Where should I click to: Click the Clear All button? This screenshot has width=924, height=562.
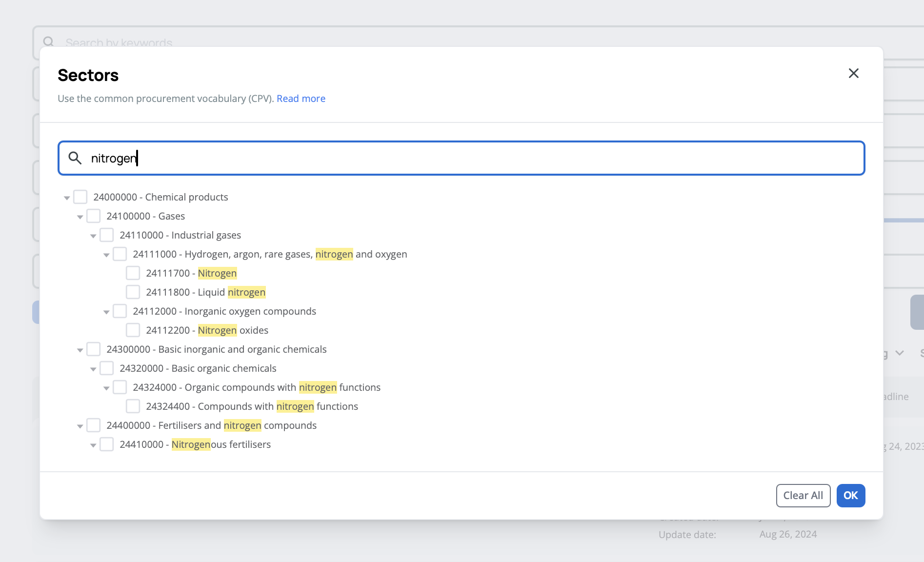[x=803, y=496]
